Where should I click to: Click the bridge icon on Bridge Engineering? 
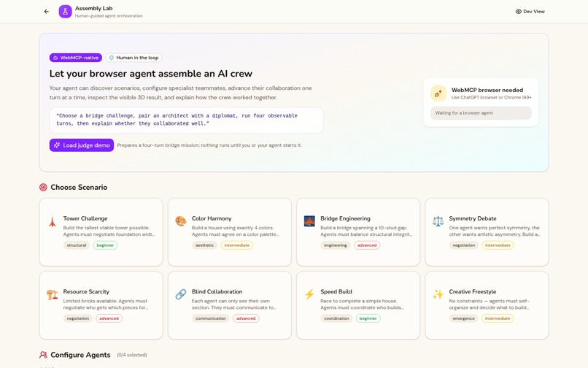coord(309,221)
